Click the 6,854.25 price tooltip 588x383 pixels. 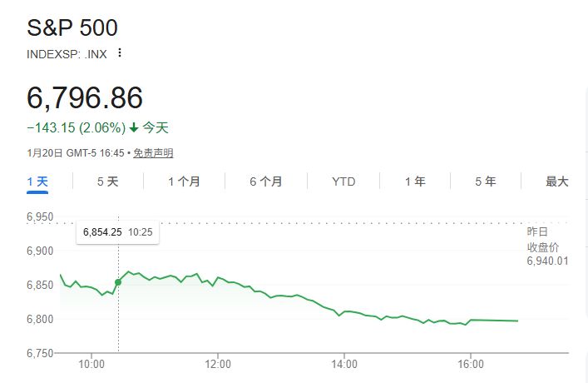[117, 231]
